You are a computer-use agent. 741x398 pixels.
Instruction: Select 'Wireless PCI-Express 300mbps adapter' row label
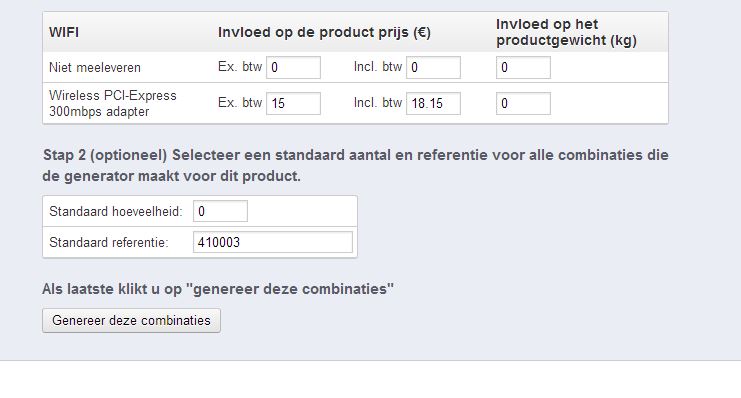112,104
